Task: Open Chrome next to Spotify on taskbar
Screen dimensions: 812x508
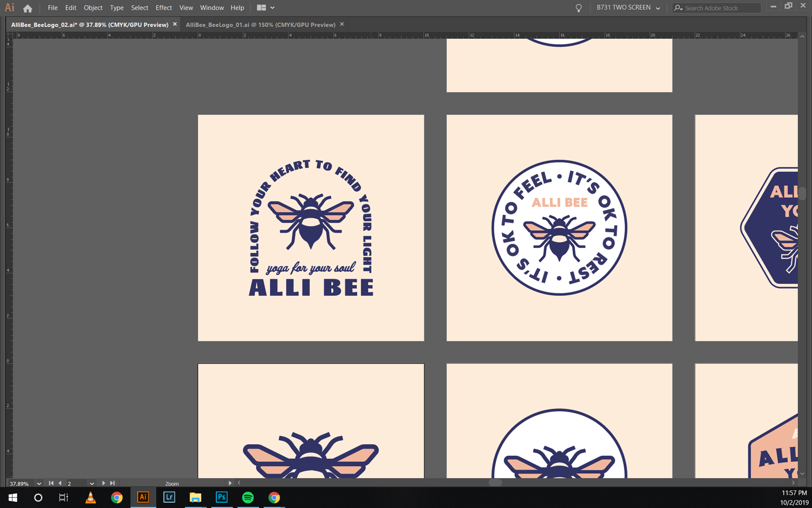Action: (274, 497)
